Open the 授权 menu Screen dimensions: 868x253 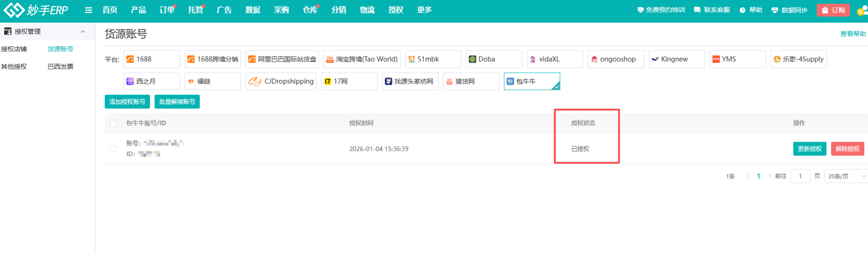pos(396,10)
